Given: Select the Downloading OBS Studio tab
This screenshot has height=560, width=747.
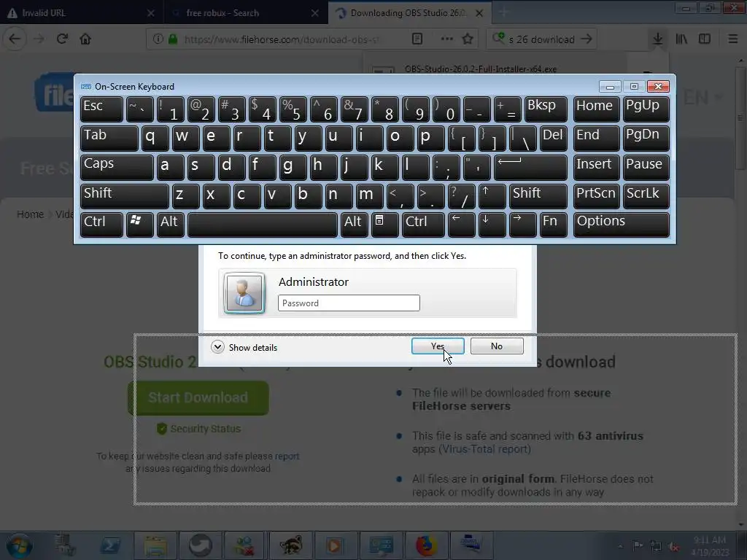Looking at the screenshot, I should click(410, 13).
